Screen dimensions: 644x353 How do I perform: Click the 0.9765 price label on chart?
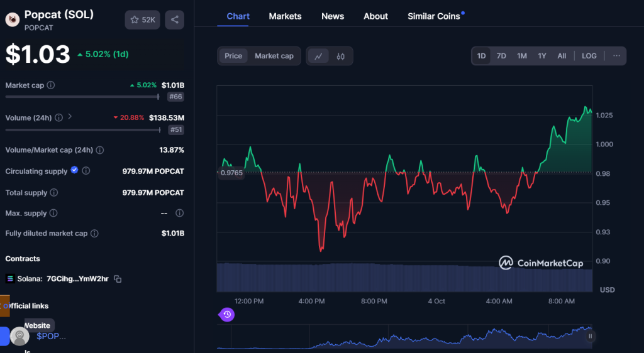(x=231, y=173)
